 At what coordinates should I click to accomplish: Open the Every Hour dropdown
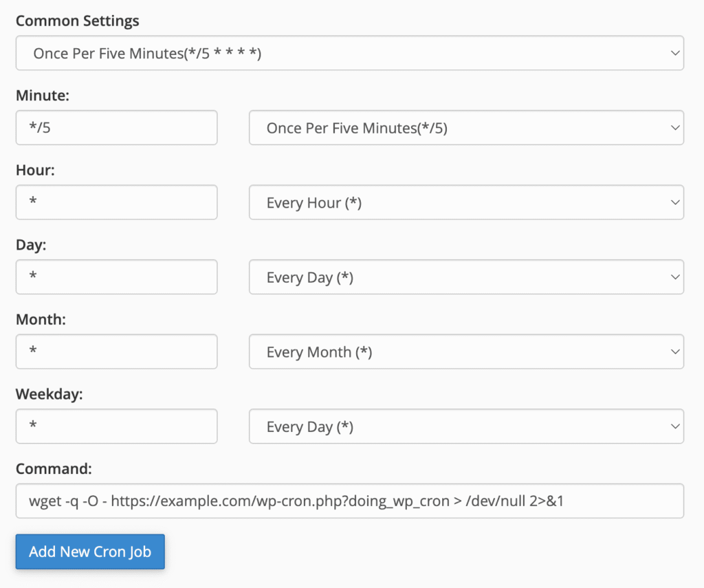pyautogui.click(x=465, y=202)
